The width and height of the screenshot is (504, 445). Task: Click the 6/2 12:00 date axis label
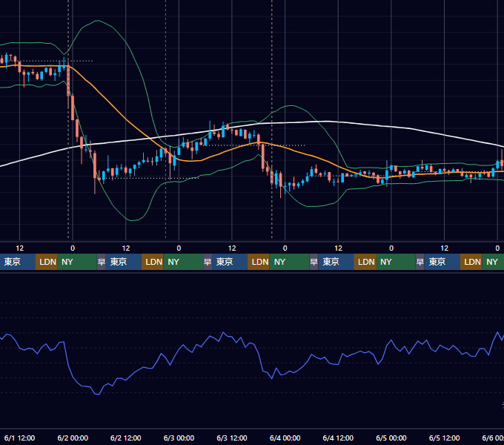click(126, 438)
